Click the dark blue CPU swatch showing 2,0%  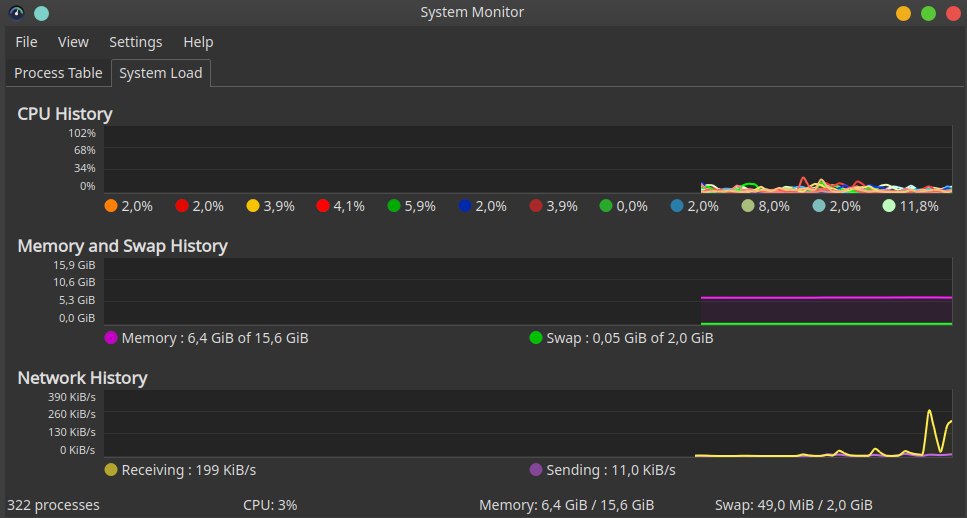pos(465,206)
